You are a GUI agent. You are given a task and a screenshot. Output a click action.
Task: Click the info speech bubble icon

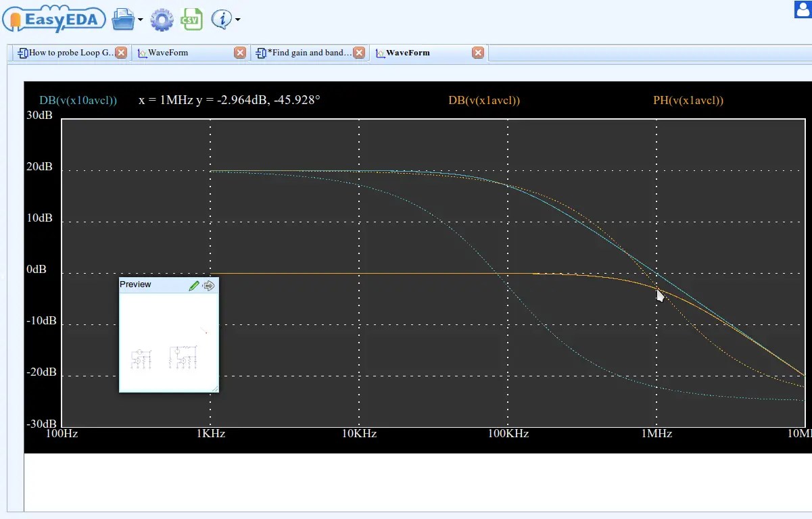[x=221, y=19]
